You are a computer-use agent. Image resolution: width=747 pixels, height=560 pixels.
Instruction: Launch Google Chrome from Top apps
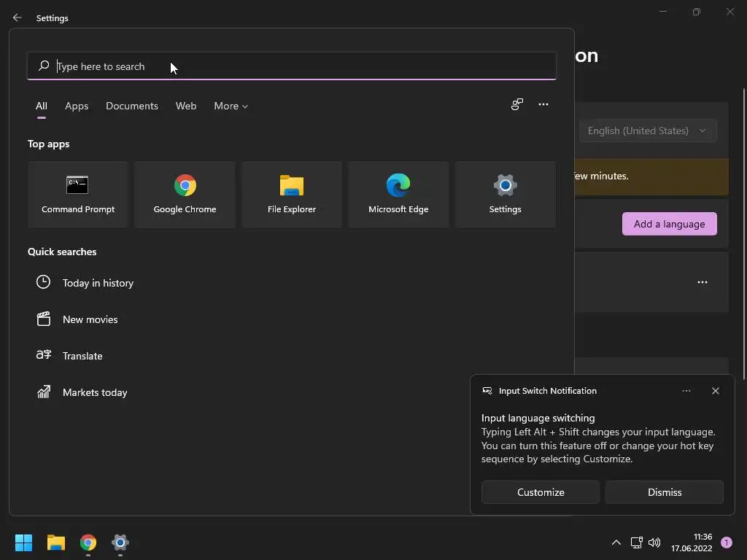pos(185,195)
